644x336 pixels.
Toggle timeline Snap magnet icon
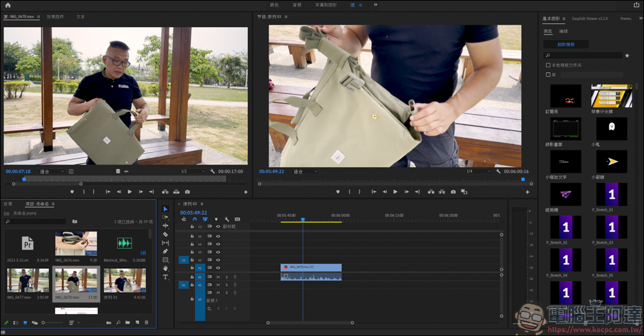[194, 219]
